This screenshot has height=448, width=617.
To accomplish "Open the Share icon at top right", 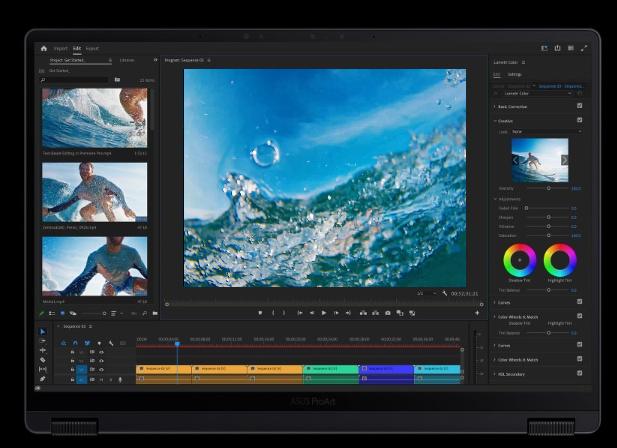I will pyautogui.click(x=558, y=48).
